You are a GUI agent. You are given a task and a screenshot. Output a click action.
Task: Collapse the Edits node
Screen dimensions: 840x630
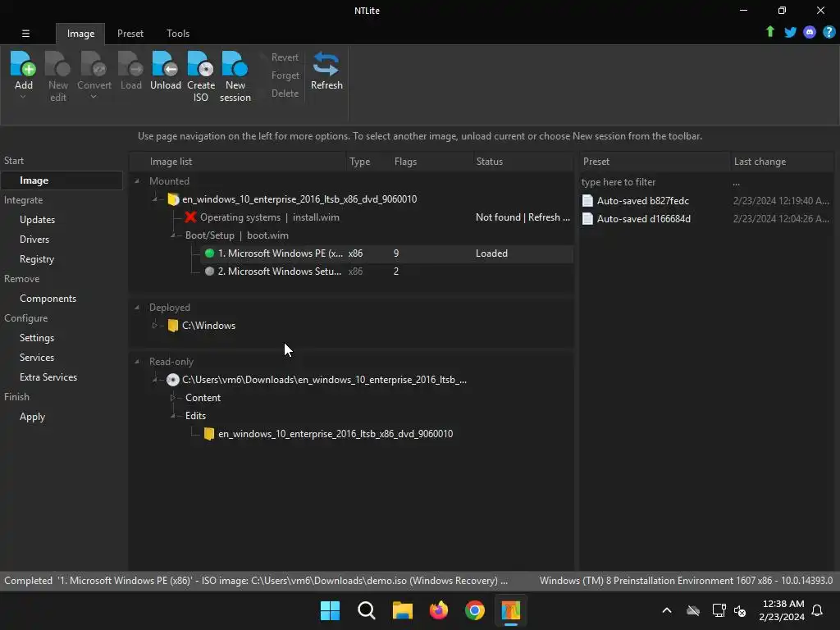pos(173,416)
